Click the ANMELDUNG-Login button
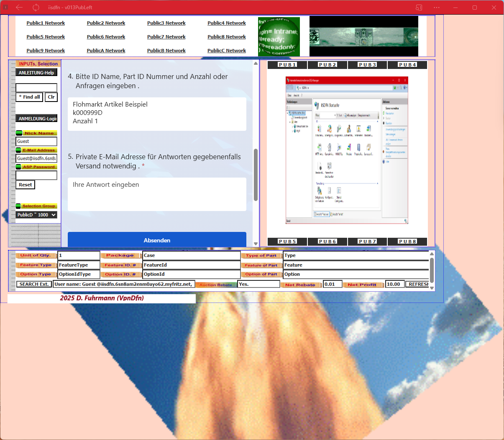 coord(36,118)
